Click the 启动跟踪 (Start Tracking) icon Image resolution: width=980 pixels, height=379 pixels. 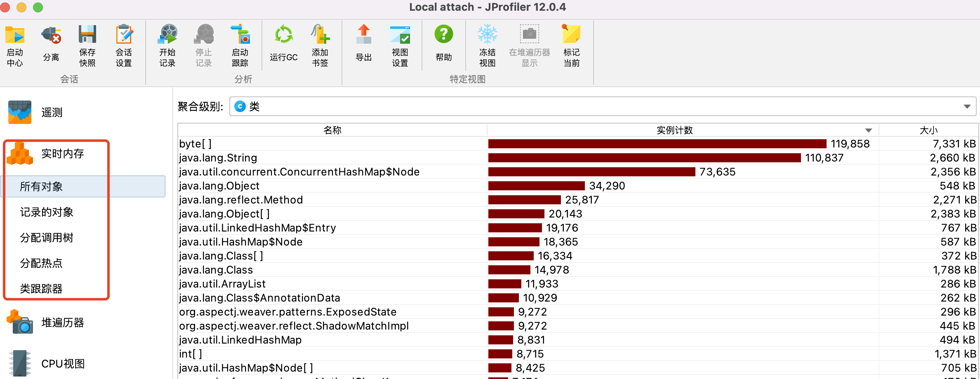pyautogui.click(x=240, y=34)
